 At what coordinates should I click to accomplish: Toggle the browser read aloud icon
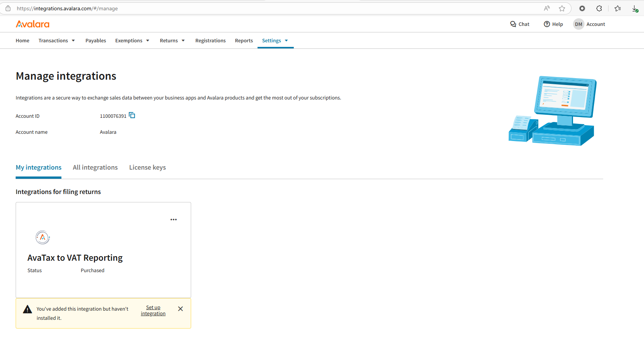coord(547,8)
